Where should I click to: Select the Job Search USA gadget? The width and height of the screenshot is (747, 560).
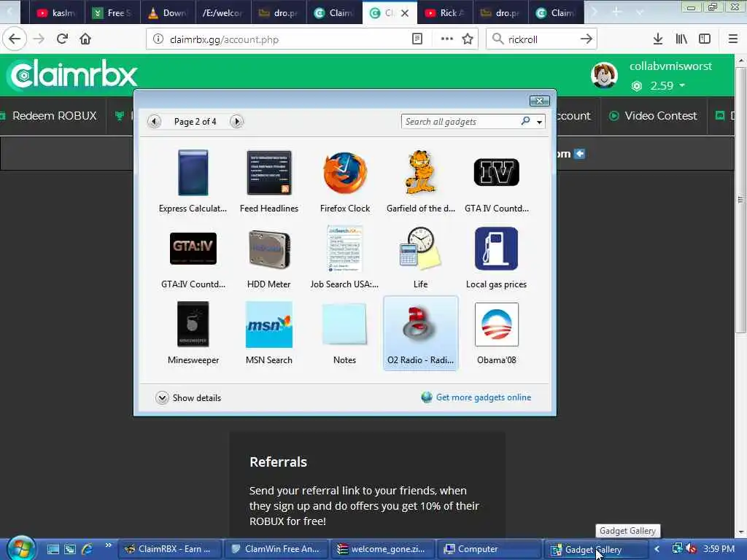[x=345, y=257]
